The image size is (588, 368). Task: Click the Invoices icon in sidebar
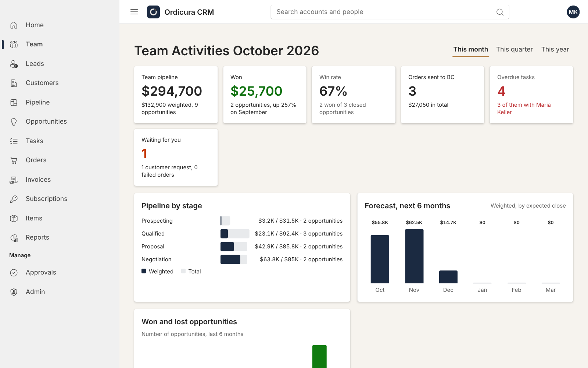click(x=14, y=180)
